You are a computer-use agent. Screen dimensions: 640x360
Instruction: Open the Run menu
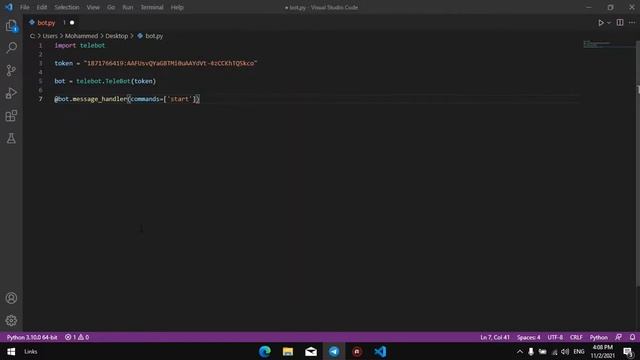point(127,7)
